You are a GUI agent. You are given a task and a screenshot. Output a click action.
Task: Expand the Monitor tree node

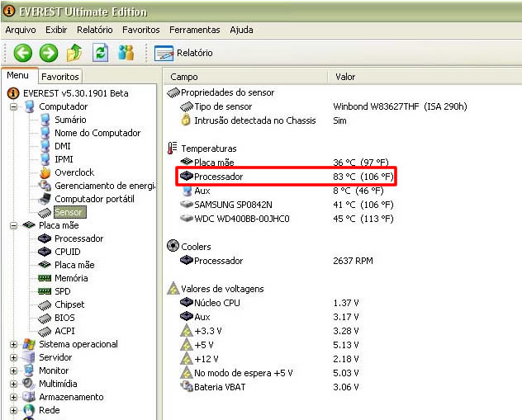[x=13, y=370]
